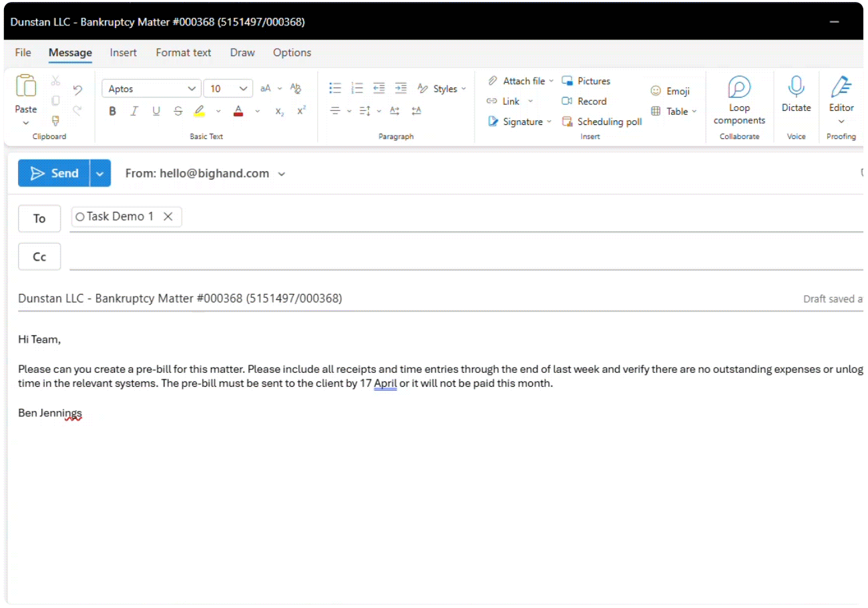The width and height of the screenshot is (868, 608).
Task: Select the Message tab
Action: click(x=70, y=53)
